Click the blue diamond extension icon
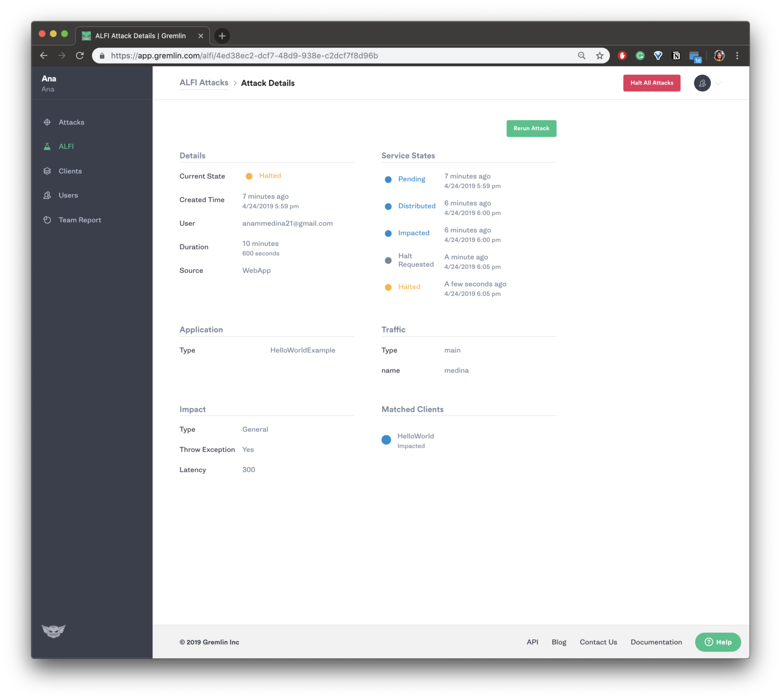Screen dimensions: 781x700 point(658,56)
